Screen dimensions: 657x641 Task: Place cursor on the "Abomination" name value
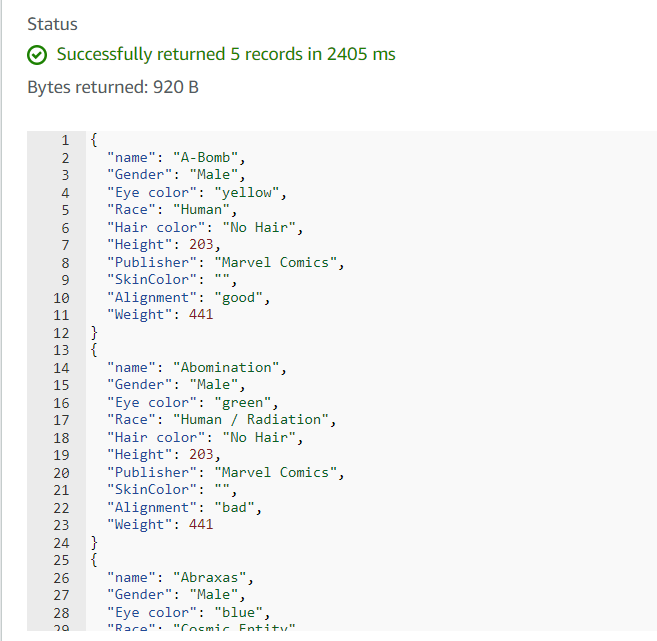230,368
